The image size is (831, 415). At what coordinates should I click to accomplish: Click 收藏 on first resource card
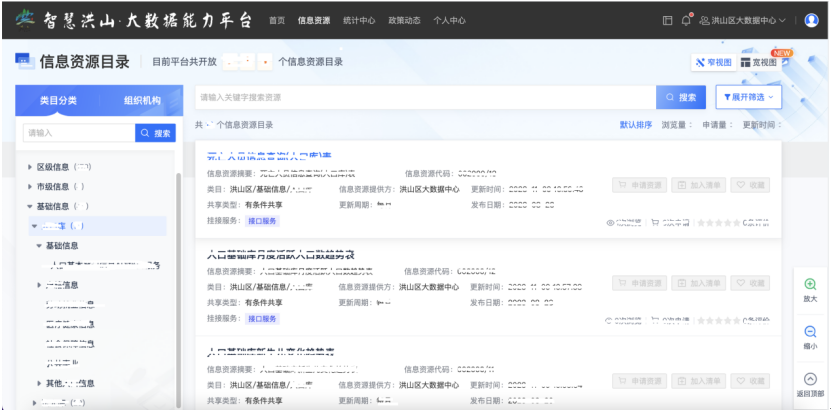pos(750,185)
